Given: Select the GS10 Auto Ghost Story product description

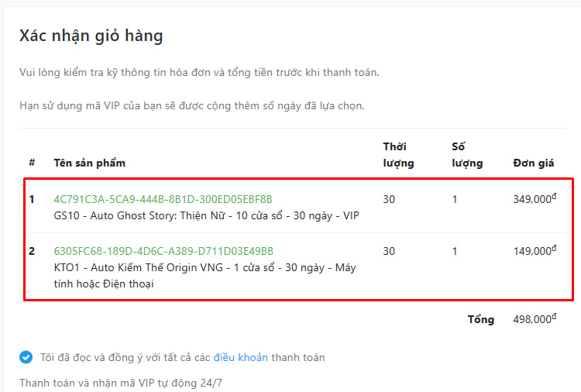Looking at the screenshot, I should 206,215.
